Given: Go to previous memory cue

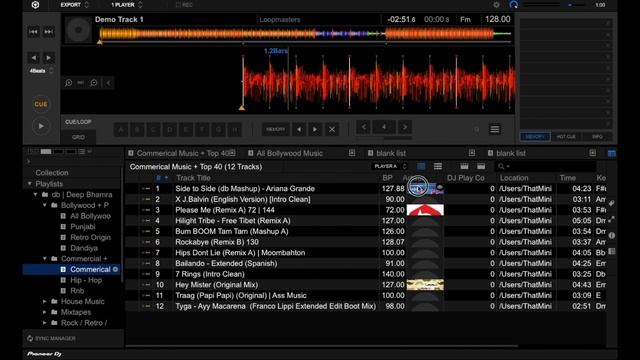Looking at the screenshot, I should 299,129.
